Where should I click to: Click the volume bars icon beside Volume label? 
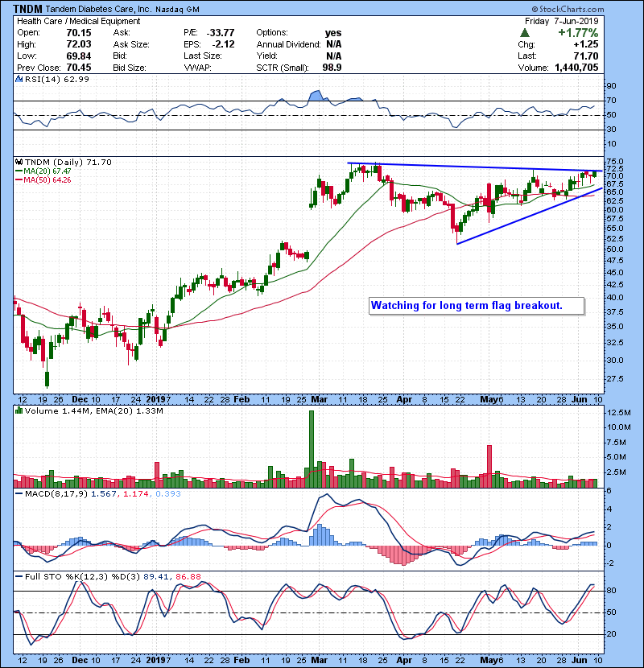19,410
